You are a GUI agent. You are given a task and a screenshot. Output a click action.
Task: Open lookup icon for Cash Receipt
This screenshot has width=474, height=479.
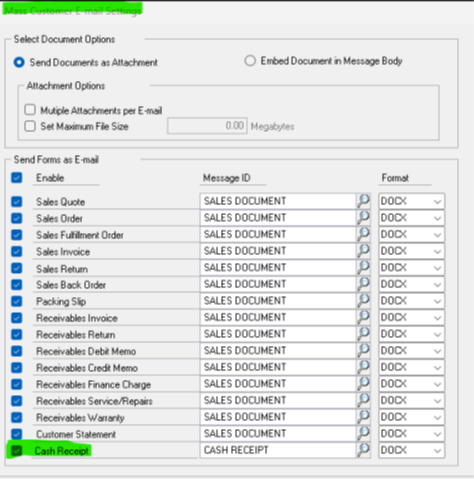pyautogui.click(x=363, y=450)
